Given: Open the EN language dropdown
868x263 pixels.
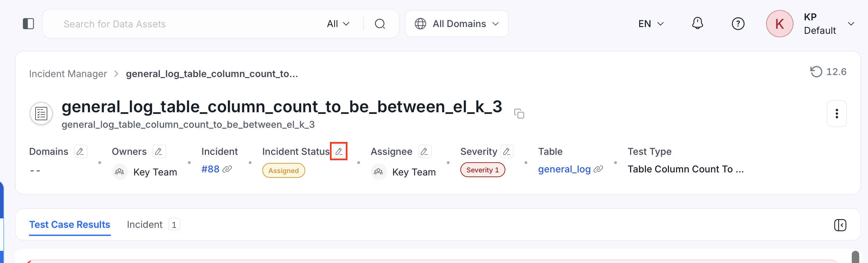Looking at the screenshot, I should pyautogui.click(x=651, y=24).
